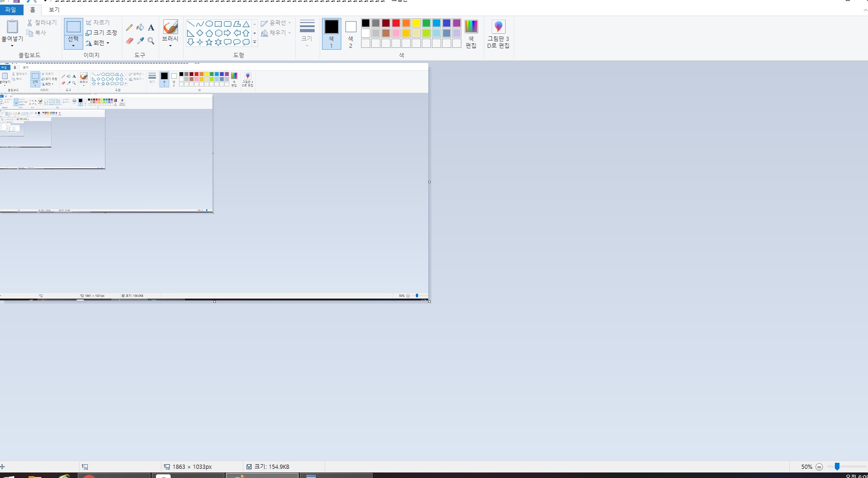Click the Crop (자르기) button

pos(98,23)
